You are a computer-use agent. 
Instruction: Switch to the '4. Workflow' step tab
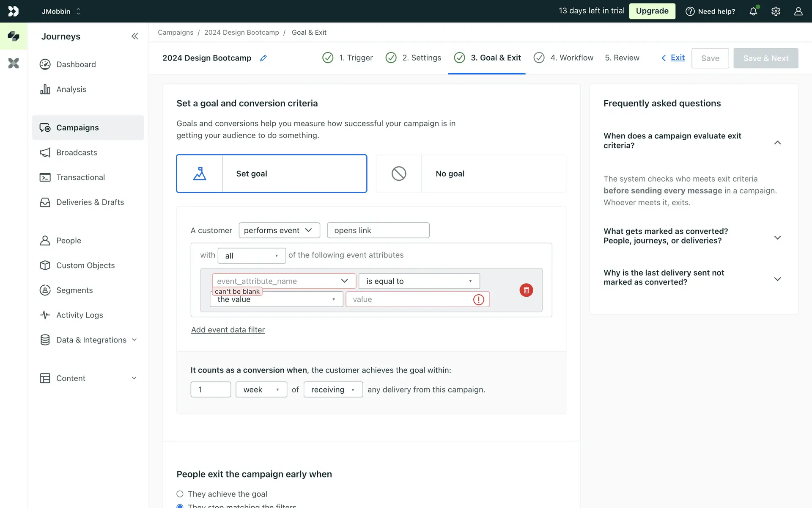[564, 58]
